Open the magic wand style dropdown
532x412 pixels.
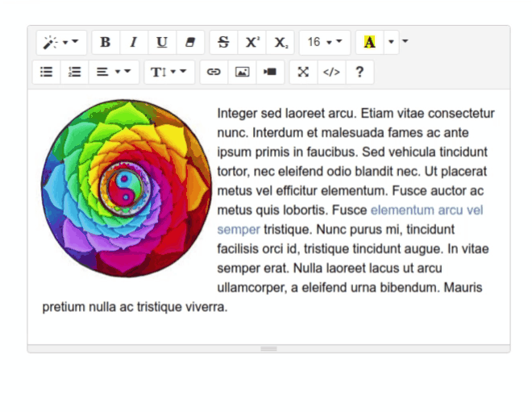tap(61, 42)
